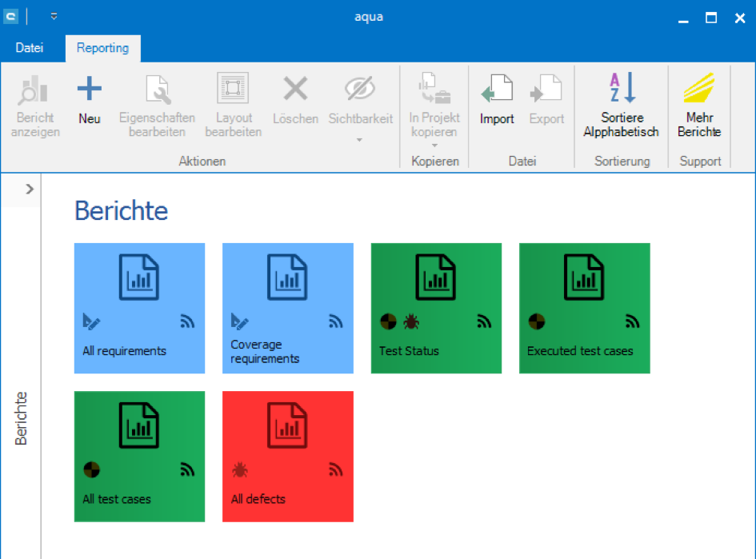Click the Import file icon
This screenshot has width=756, height=559.
coord(497,90)
